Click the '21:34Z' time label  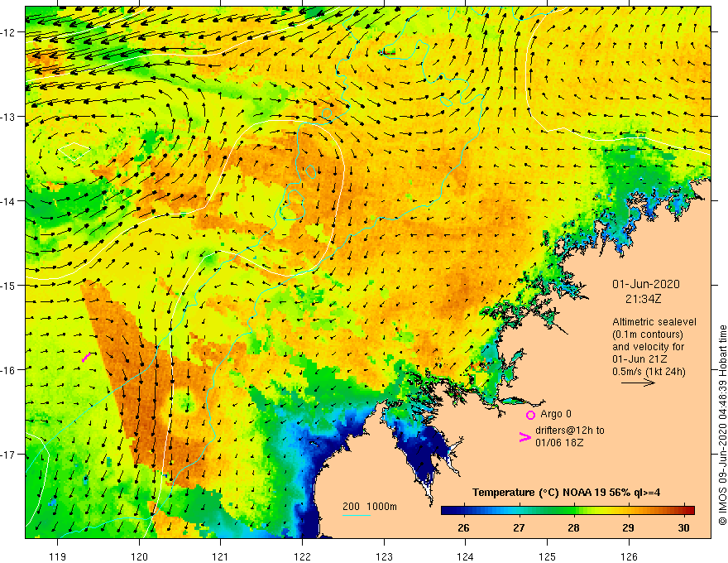coord(643,299)
